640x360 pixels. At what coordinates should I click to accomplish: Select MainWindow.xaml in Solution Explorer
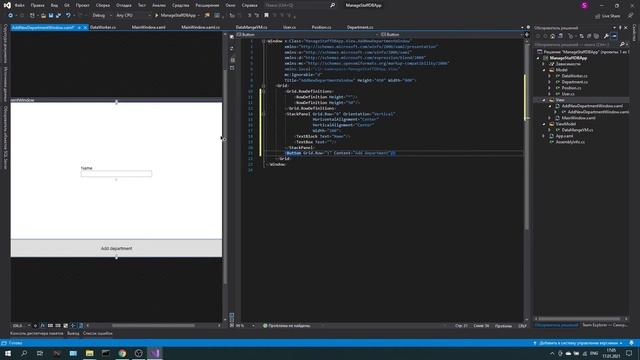pos(578,118)
